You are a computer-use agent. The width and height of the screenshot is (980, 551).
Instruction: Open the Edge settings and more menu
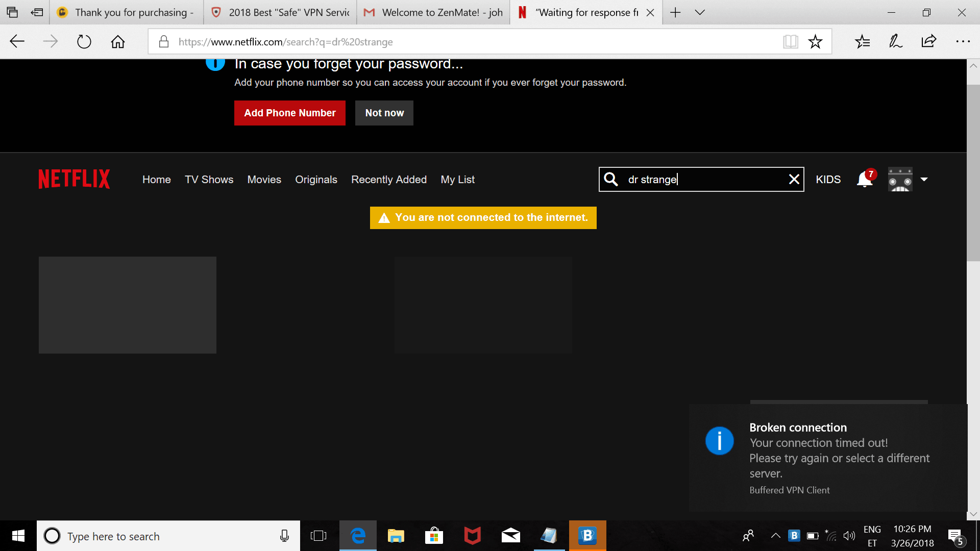point(963,41)
